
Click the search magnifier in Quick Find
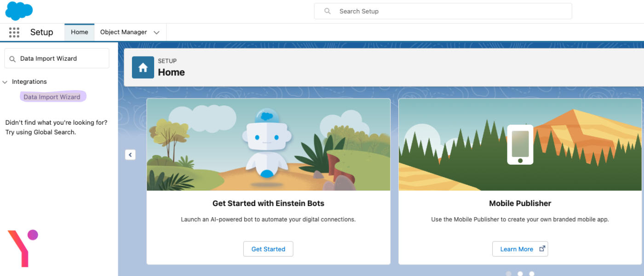[12, 58]
